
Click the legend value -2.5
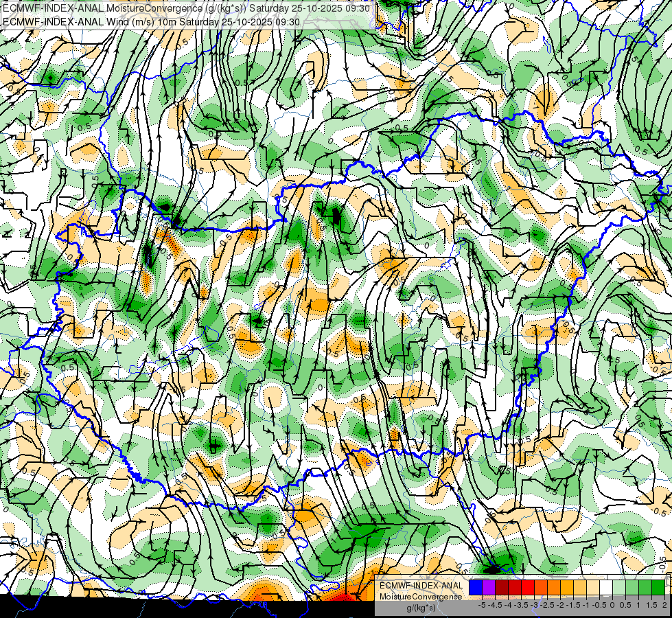click(546, 605)
